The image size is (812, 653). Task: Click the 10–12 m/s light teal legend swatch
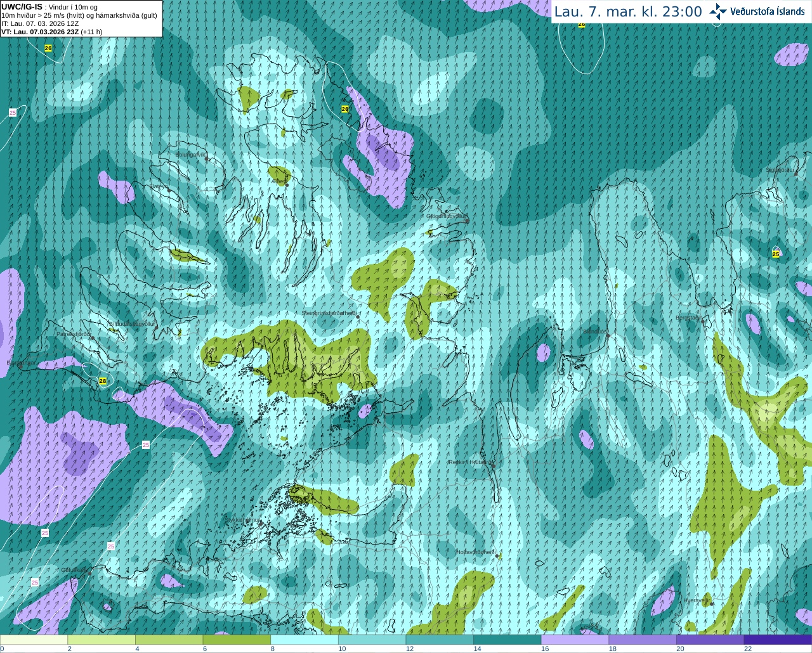click(372, 640)
